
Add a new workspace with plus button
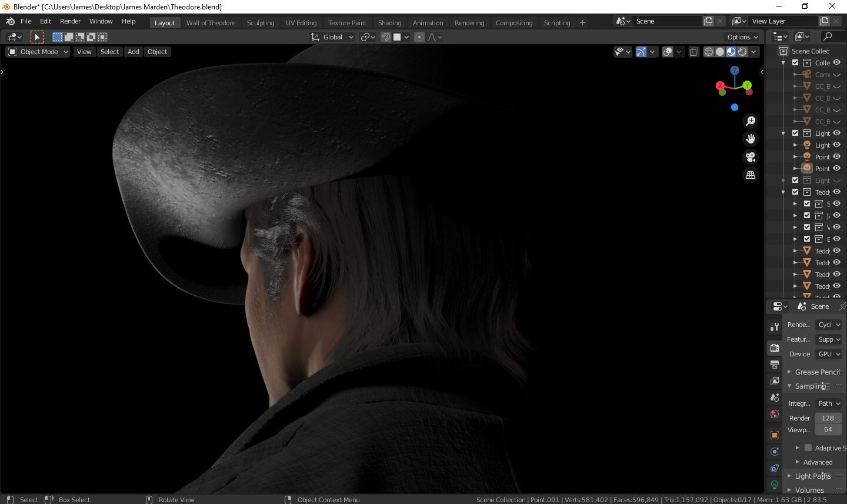click(582, 23)
